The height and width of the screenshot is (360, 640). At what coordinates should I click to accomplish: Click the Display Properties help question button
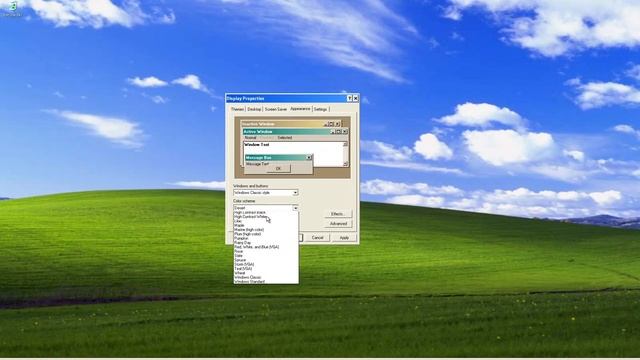(349, 98)
